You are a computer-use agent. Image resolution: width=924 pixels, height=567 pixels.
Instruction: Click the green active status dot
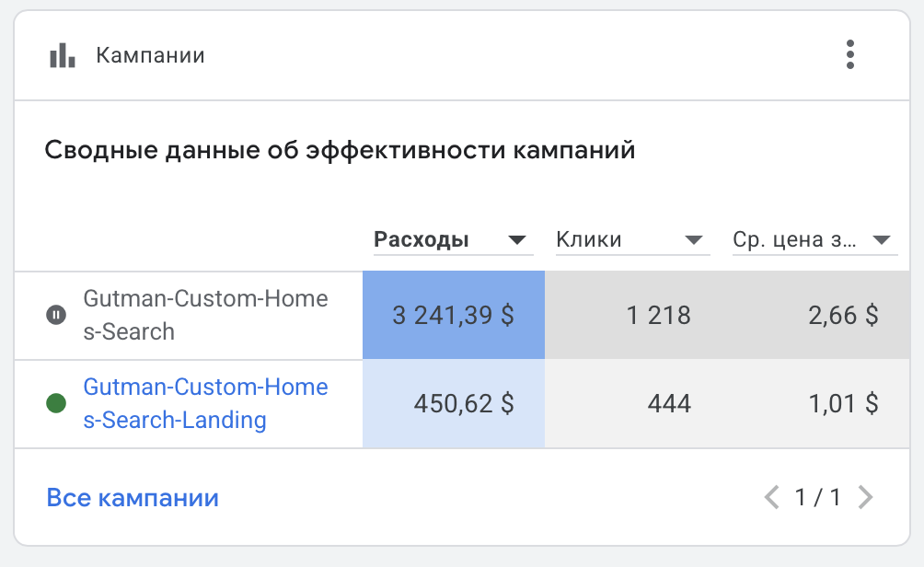tap(56, 404)
